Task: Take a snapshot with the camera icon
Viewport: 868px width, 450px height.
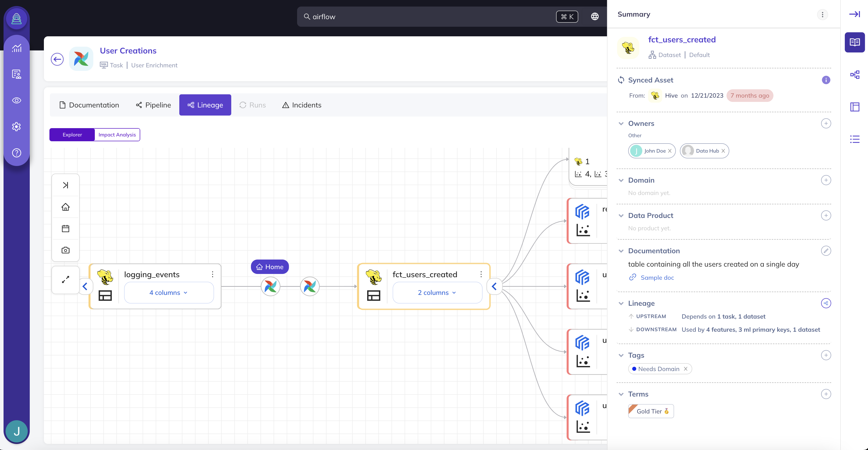Action: pyautogui.click(x=65, y=250)
